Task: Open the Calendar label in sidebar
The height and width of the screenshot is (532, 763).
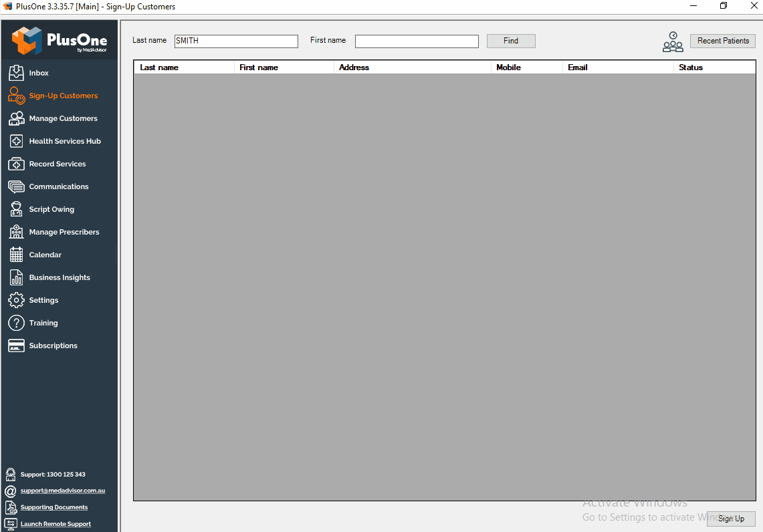Action: pos(45,255)
